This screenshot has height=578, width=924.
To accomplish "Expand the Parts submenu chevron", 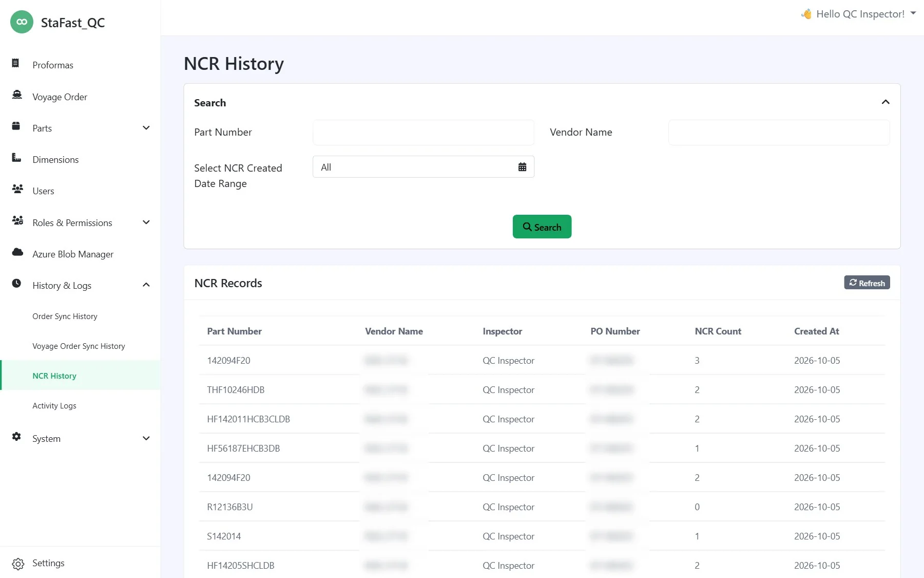I will point(146,128).
